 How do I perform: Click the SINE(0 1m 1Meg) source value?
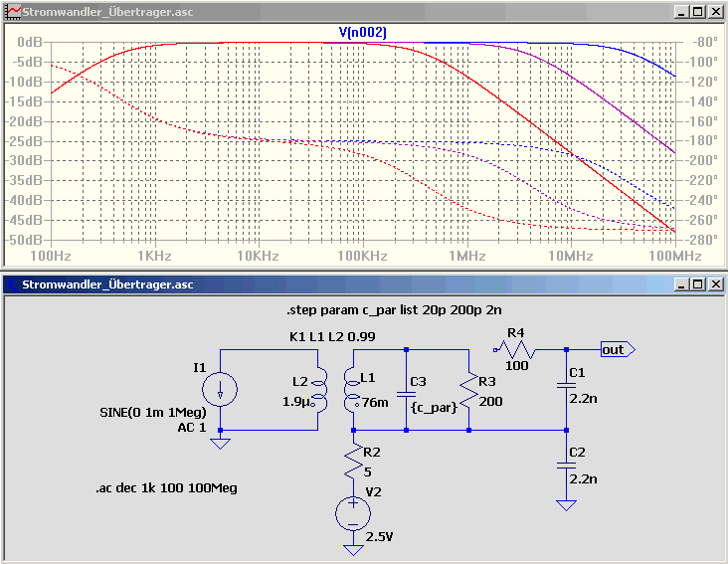153,412
